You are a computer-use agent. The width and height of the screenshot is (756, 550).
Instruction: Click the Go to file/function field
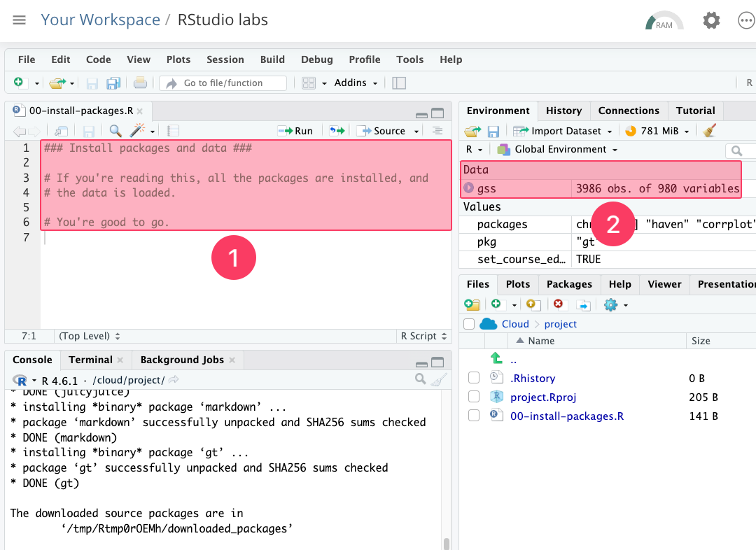223,83
